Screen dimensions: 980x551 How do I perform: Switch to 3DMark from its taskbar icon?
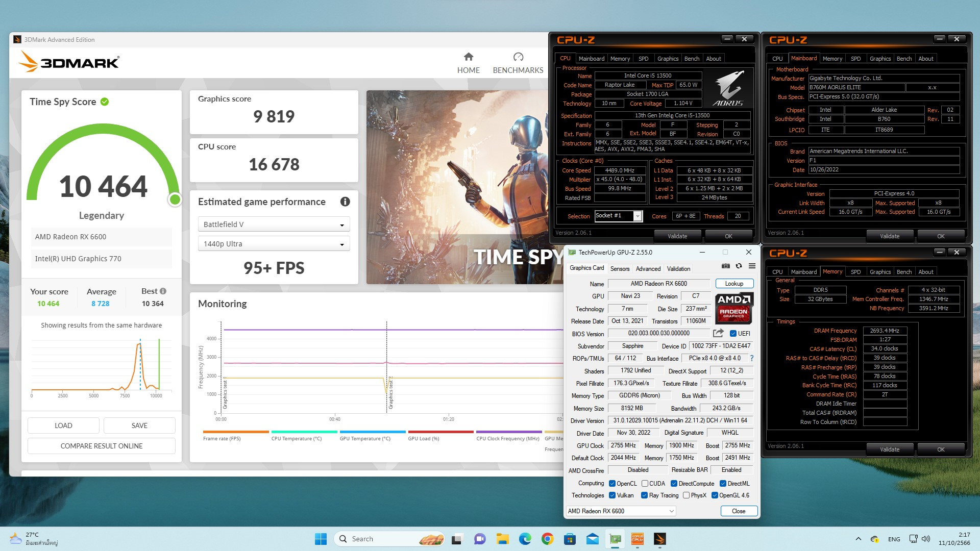[x=660, y=539]
